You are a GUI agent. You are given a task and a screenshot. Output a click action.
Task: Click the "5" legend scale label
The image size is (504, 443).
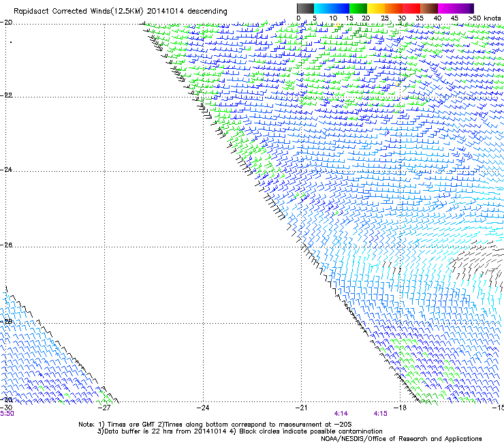pyautogui.click(x=315, y=18)
